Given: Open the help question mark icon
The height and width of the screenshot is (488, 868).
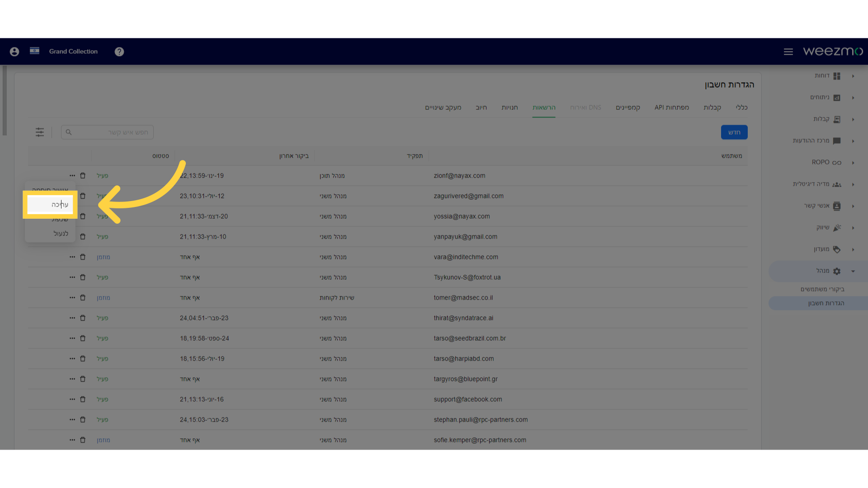Looking at the screenshot, I should click(x=119, y=52).
